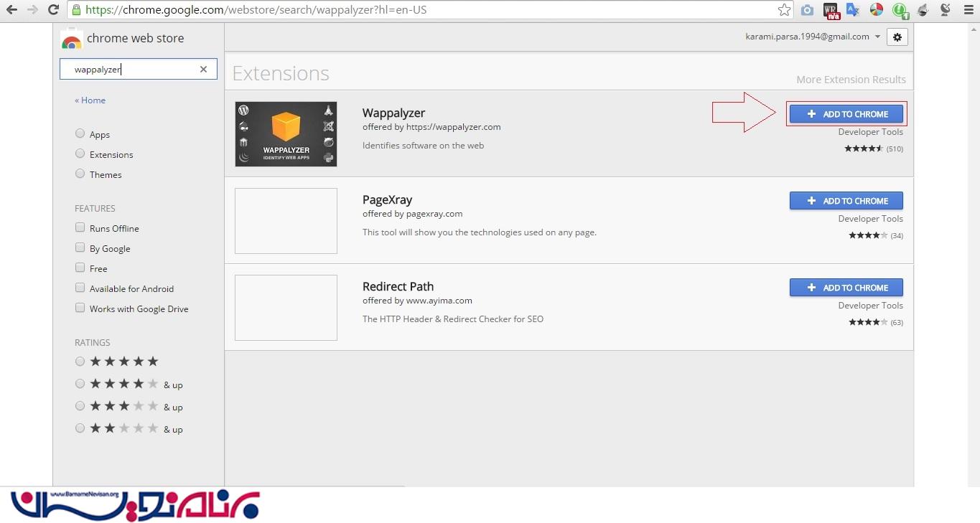Expand the karami.parsa.1994@gmail.com account dropdown
Screen dimensions: 980x523
pos(813,37)
